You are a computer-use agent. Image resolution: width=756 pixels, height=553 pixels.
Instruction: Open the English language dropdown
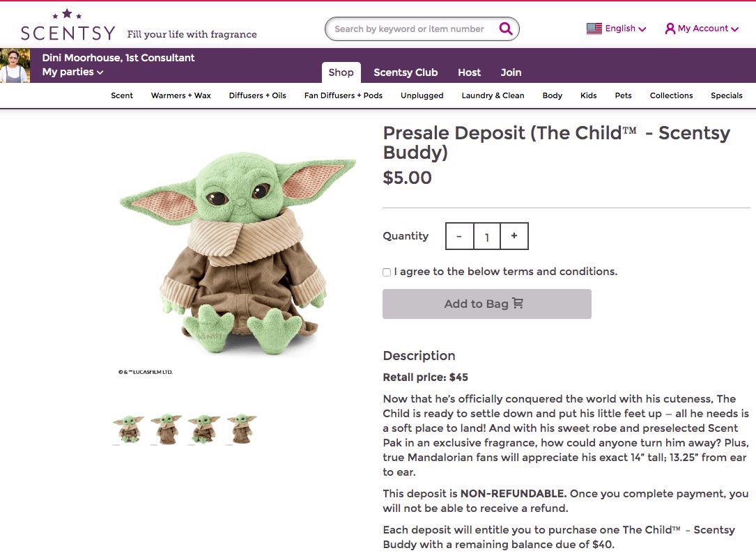point(616,29)
